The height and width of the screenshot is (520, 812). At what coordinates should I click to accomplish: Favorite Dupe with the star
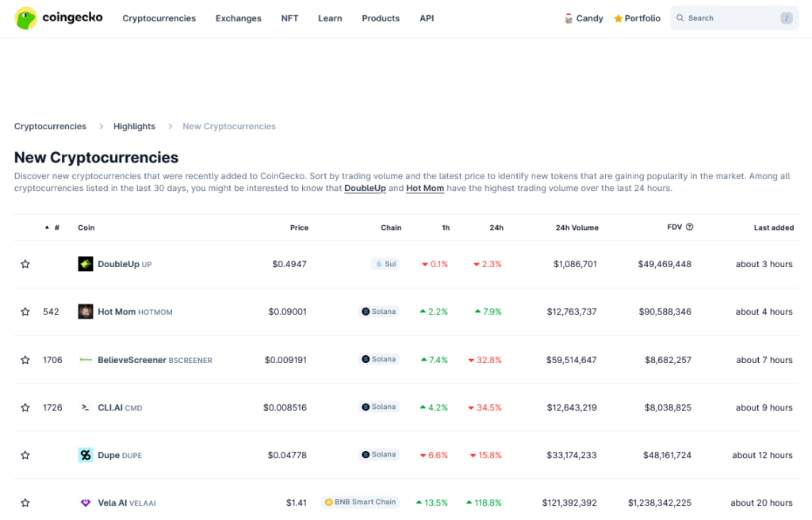25,455
